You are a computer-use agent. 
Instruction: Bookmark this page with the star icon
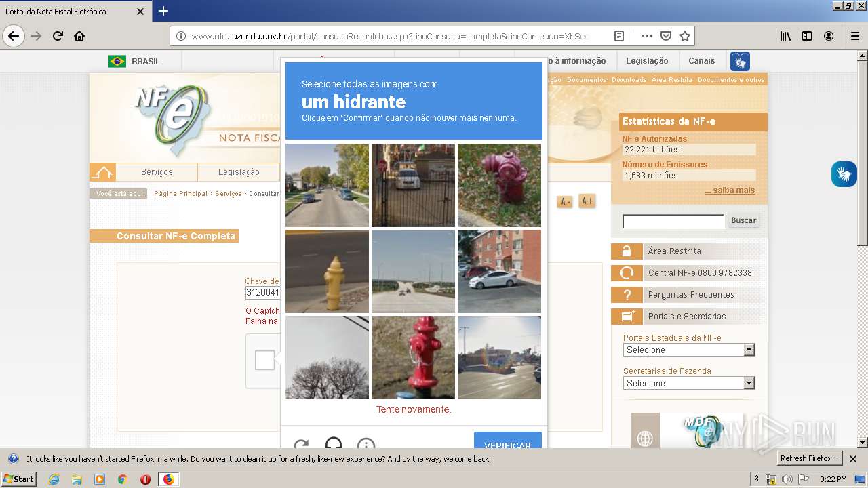pyautogui.click(x=685, y=36)
